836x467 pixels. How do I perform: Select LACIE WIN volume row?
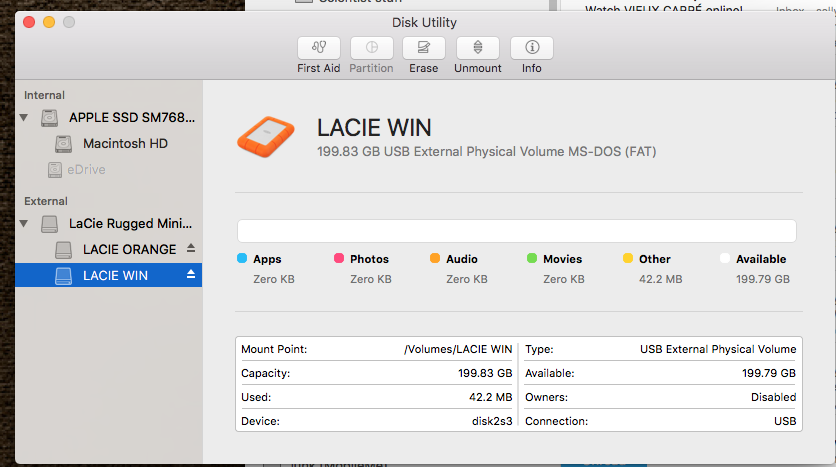tap(109, 275)
